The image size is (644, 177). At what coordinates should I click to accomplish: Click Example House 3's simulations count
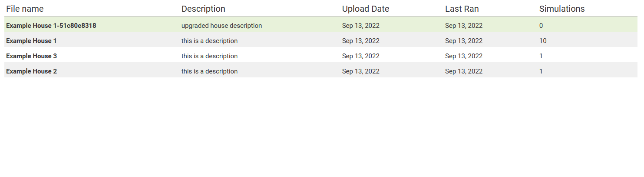click(541, 56)
